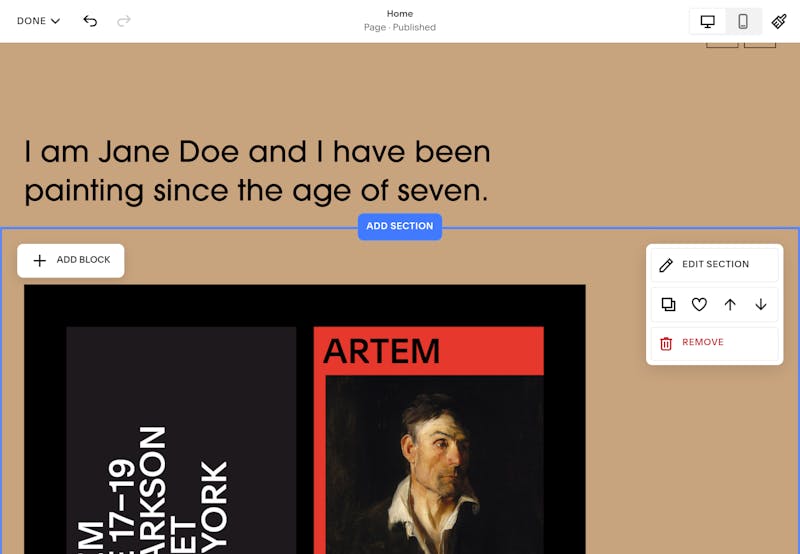Switch to mobile device view
Viewport: 800px width, 554px height.
743,21
